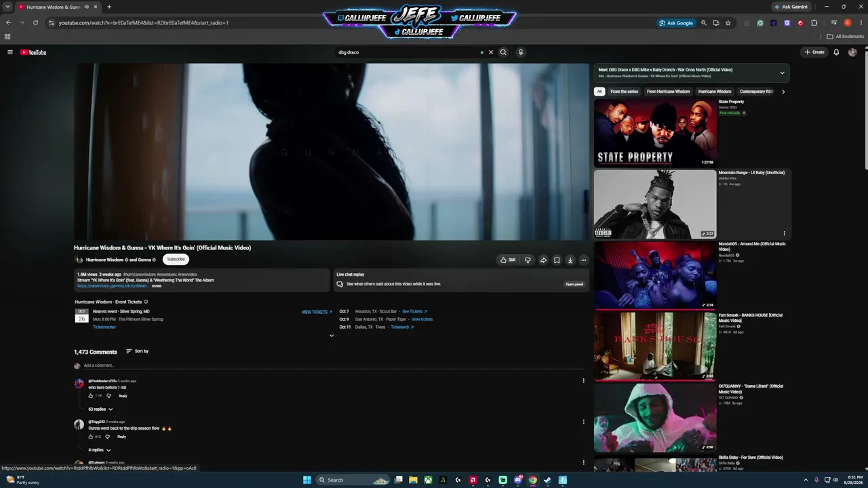The width and height of the screenshot is (868, 488).
Task: Click VIEW TICKETS for Silver Spring event
Action: [x=317, y=312]
